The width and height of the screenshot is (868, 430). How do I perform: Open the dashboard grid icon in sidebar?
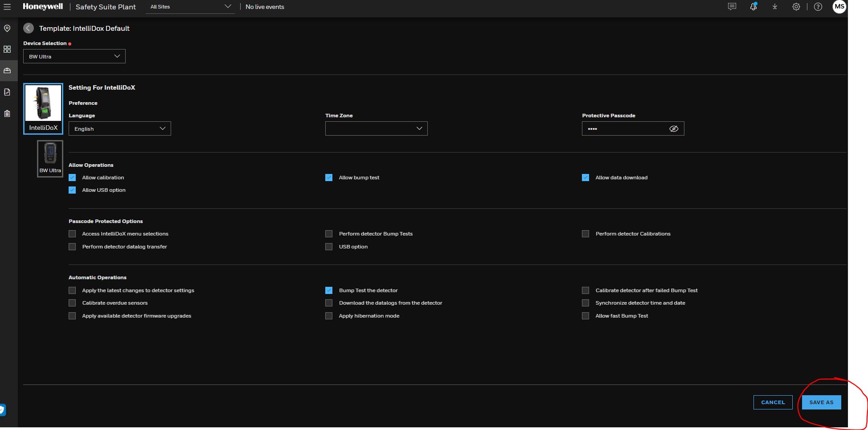click(x=7, y=49)
